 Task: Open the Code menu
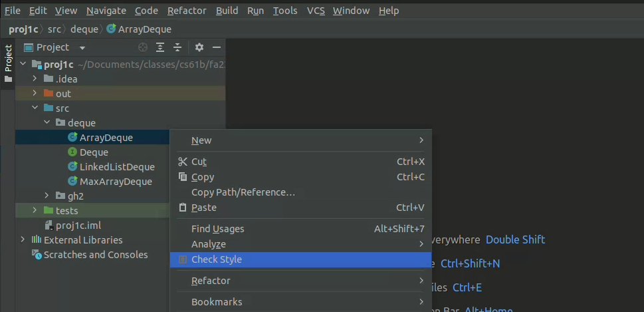pos(146,11)
